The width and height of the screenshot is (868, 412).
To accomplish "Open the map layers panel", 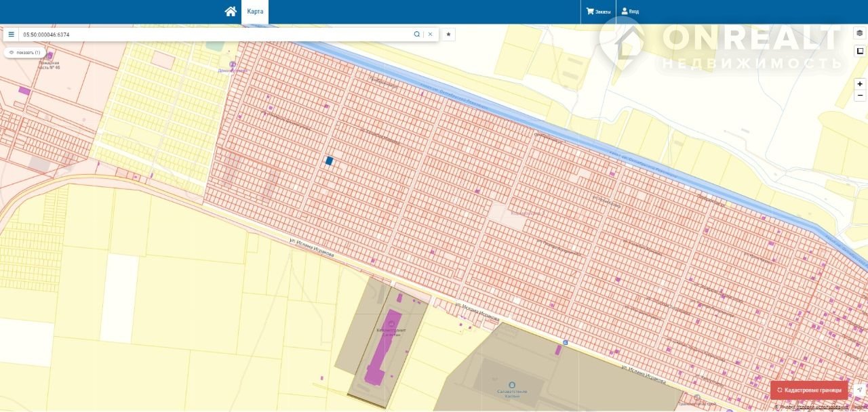I will pyautogui.click(x=859, y=33).
